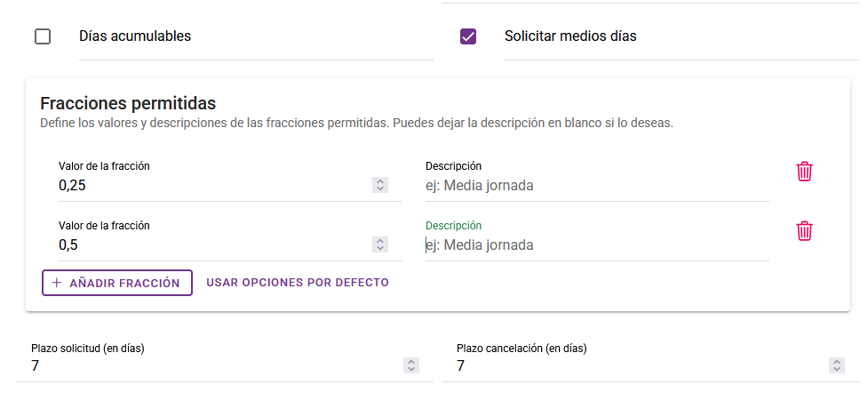Delete the 0,25 fraction row

click(x=804, y=172)
